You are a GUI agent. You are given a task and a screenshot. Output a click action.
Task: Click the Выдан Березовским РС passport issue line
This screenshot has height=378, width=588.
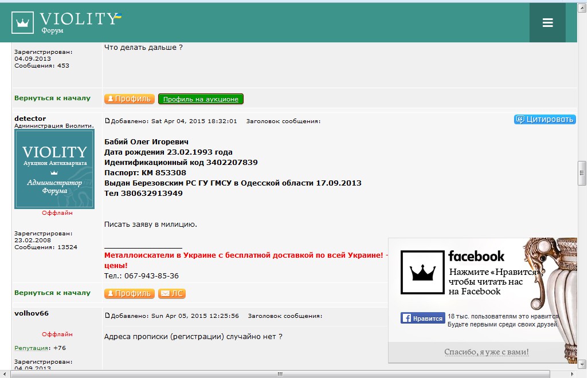pyautogui.click(x=233, y=183)
